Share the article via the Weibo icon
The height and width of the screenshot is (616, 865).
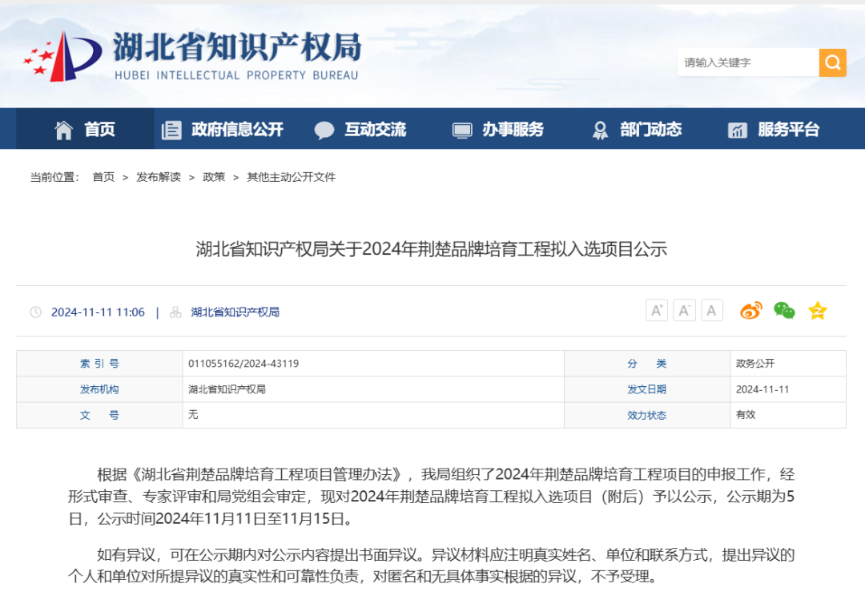(x=751, y=310)
